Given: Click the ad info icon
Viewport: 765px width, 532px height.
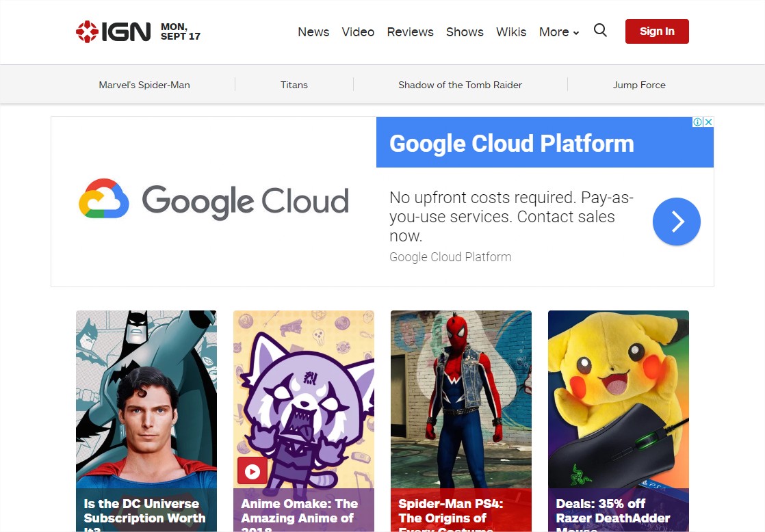Looking at the screenshot, I should click(x=698, y=122).
